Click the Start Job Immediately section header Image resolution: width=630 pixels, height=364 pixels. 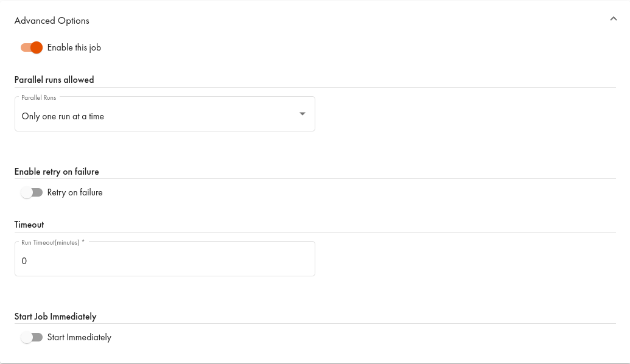[x=55, y=316]
